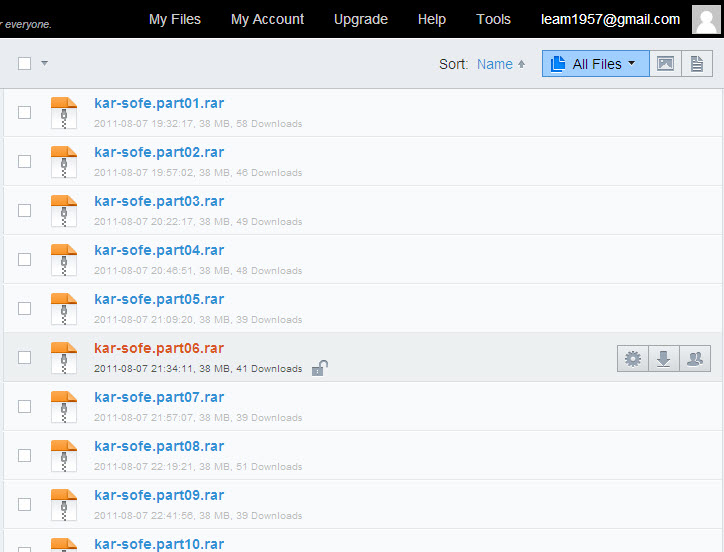This screenshot has width=724, height=552.
Task: Check the box for kar-sofe.part03.rar
Action: coord(24,210)
